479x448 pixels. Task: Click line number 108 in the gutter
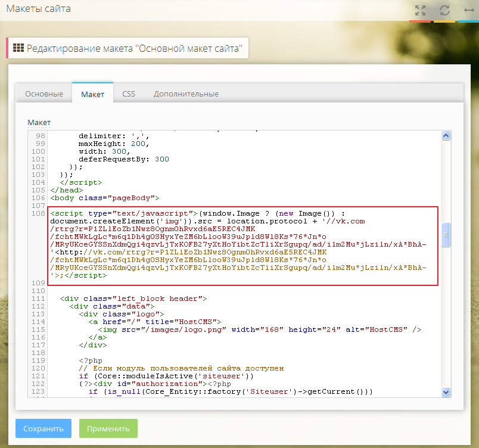(39, 213)
